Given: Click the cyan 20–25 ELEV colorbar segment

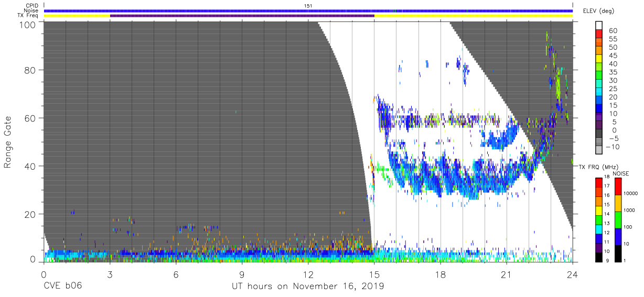Looking at the screenshot, I should point(599,92).
